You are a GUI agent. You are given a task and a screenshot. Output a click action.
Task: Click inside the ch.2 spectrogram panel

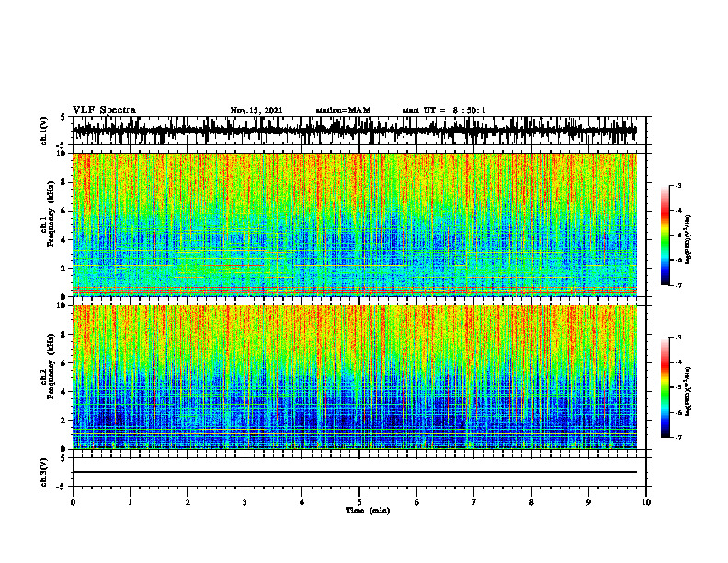[355, 377]
